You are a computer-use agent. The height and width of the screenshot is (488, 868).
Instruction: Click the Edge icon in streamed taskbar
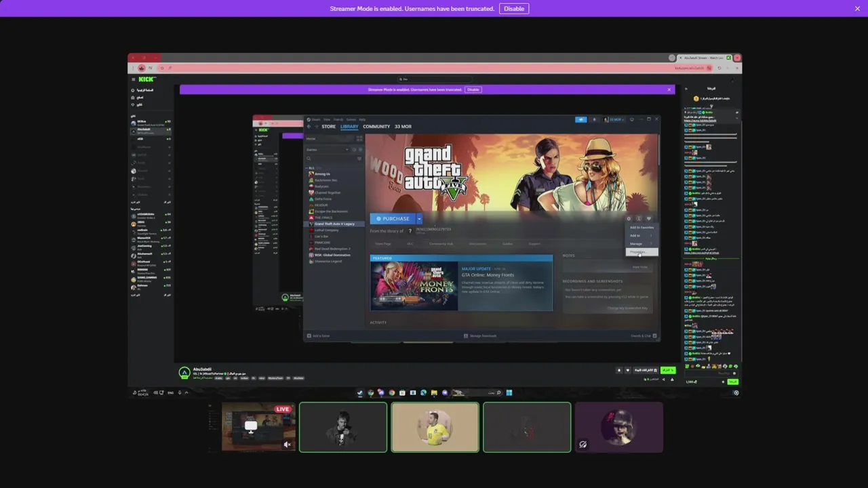[x=423, y=392]
